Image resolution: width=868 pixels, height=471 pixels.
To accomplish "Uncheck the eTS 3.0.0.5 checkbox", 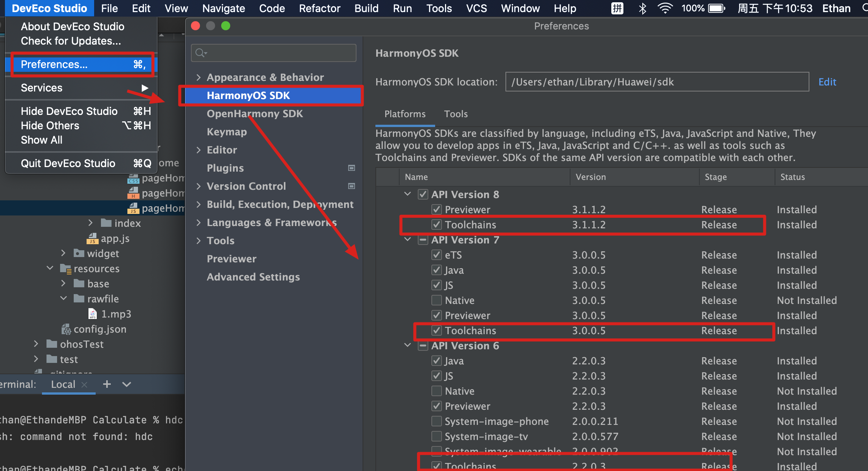I will pyautogui.click(x=437, y=255).
